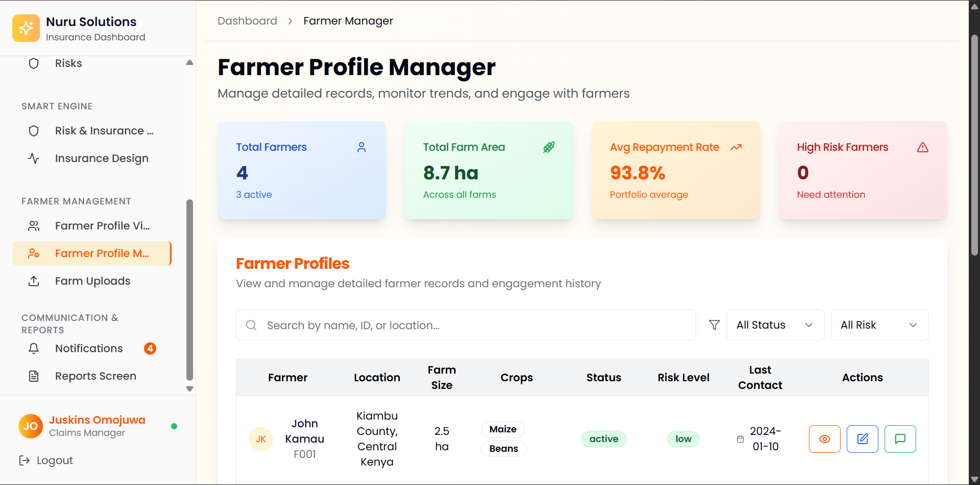Click the Avg Repayment Rate trend icon

point(736,147)
